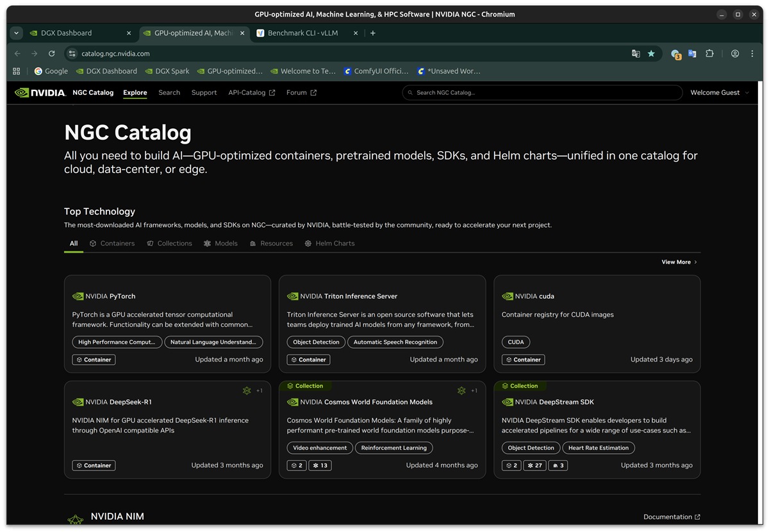The image size is (769, 532).
Task: Click the CUDA tag on cuda card
Action: (516, 342)
